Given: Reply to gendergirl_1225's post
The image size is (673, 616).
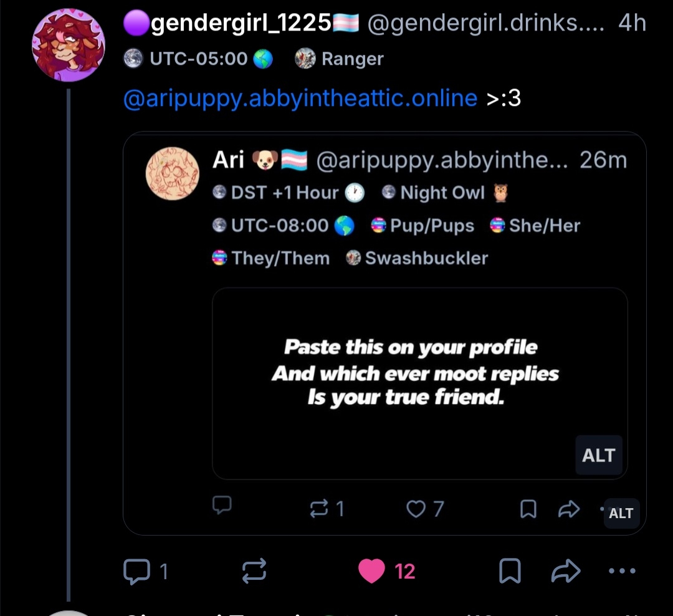Looking at the screenshot, I should click(x=137, y=571).
